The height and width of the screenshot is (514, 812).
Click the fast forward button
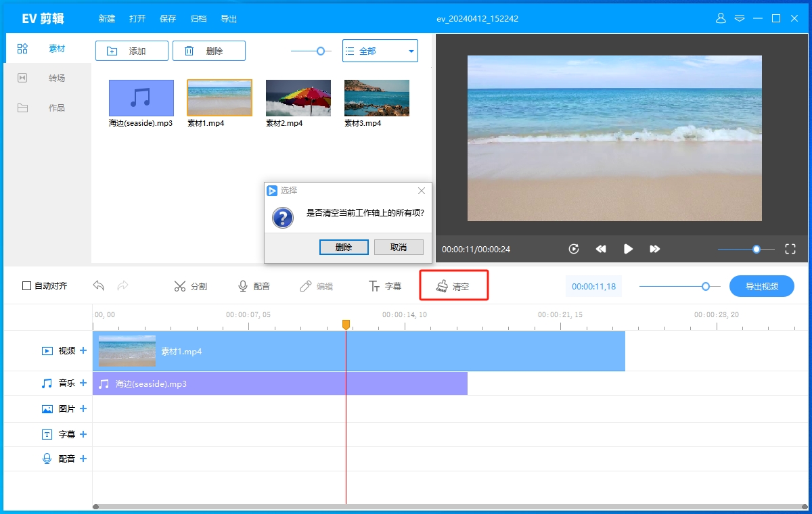point(654,249)
